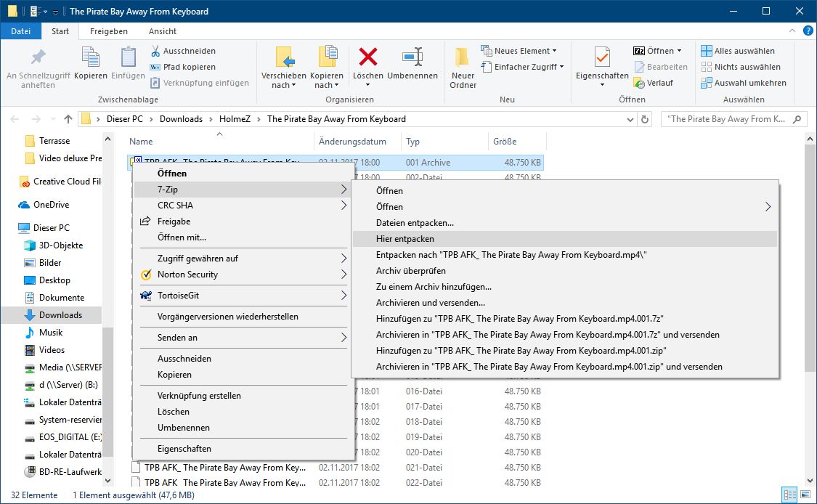Sort by the Änderungsdatum column header

tap(357, 141)
